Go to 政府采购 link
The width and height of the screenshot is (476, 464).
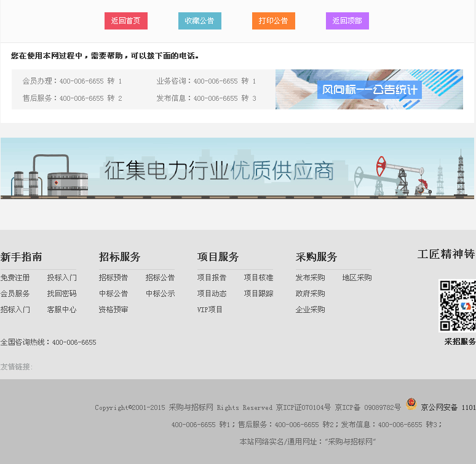click(x=311, y=294)
